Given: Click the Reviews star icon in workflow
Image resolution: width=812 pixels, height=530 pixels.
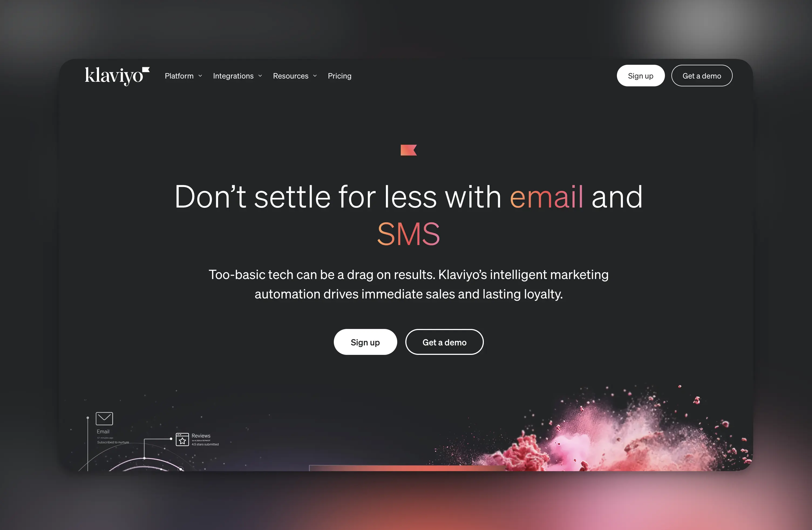Looking at the screenshot, I should click(182, 439).
